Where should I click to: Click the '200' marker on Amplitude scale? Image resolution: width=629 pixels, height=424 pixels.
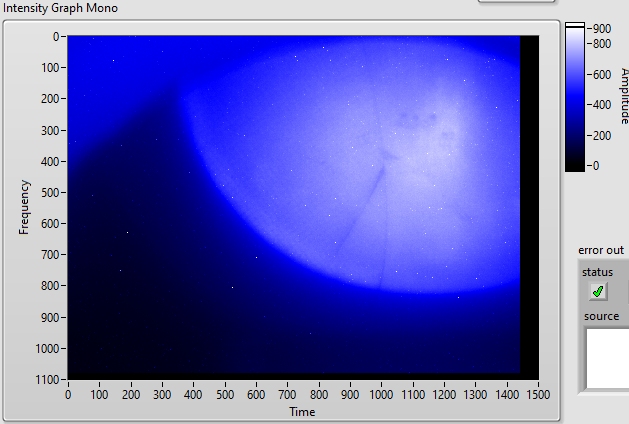click(602, 136)
